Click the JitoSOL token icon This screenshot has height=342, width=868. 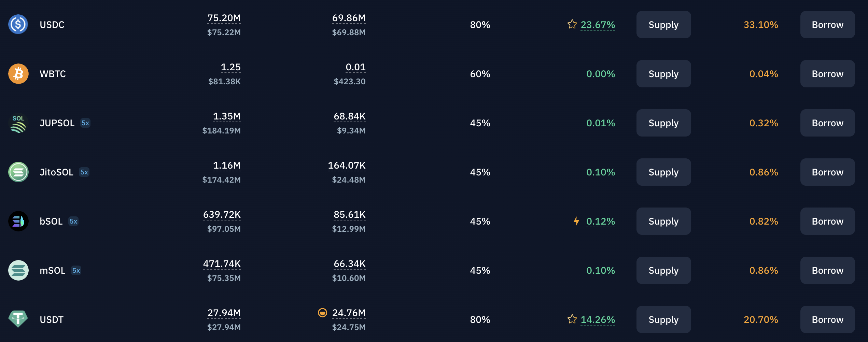18,172
